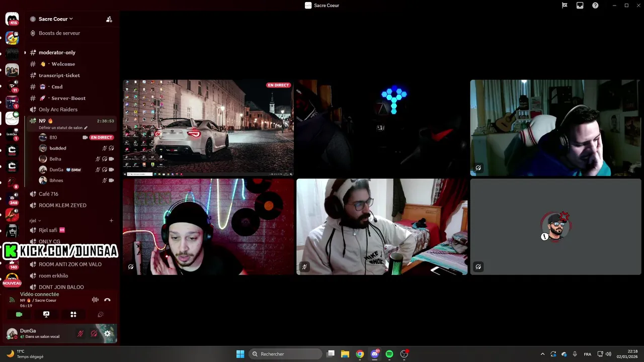Open the server with the 415 badge
Screen dimensions: 644x362
(12, 19)
